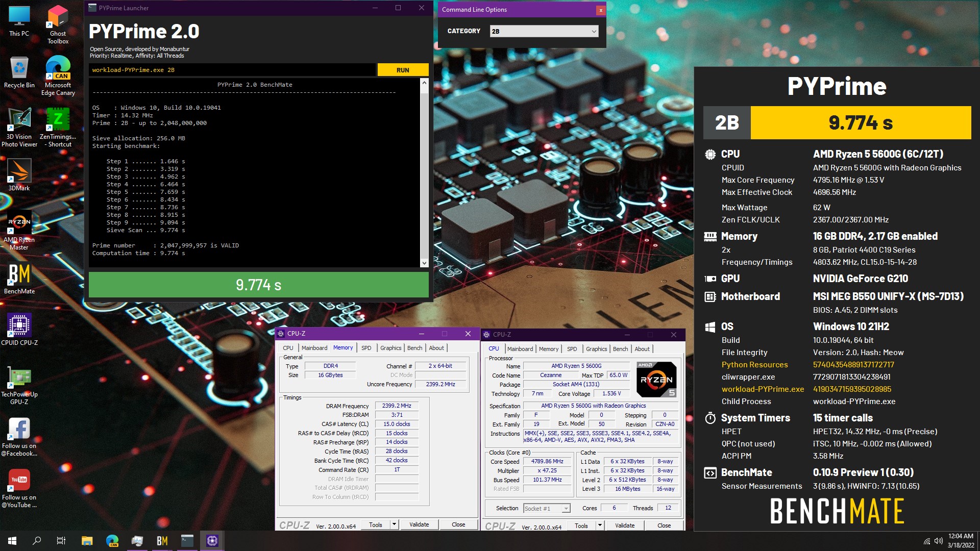The width and height of the screenshot is (980, 551).
Task: Open the 3DMark desktop icon
Action: click(x=19, y=175)
